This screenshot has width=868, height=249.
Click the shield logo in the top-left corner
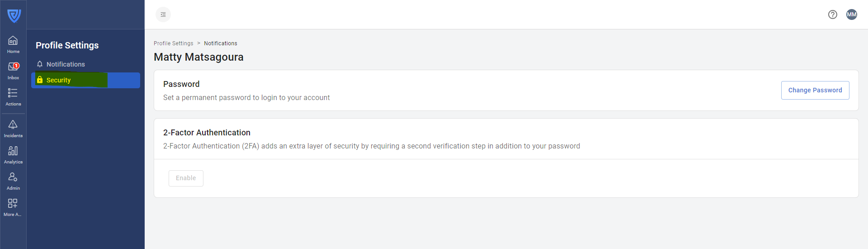(14, 16)
